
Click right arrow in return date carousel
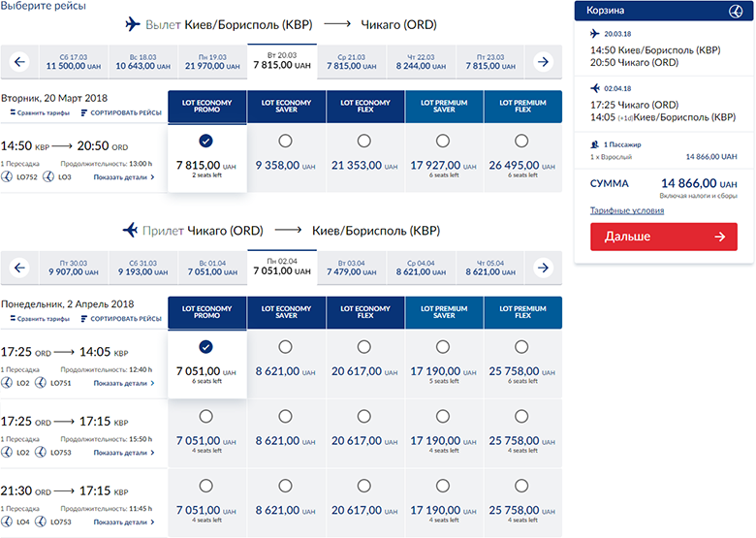point(544,267)
